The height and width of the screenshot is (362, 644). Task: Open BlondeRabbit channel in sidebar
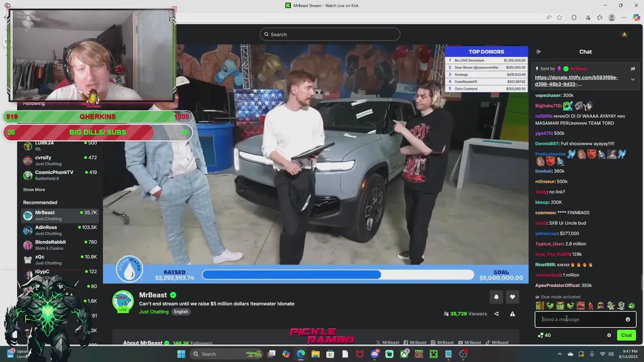click(x=60, y=245)
